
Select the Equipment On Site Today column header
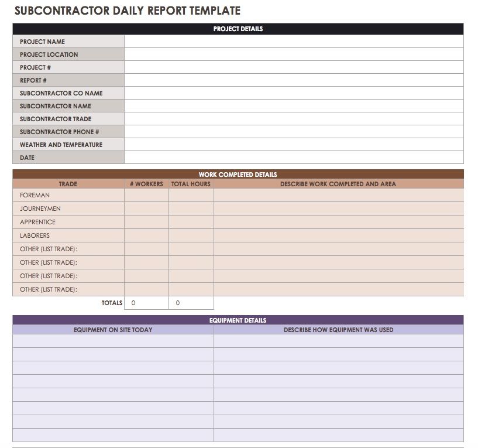pyautogui.click(x=113, y=330)
